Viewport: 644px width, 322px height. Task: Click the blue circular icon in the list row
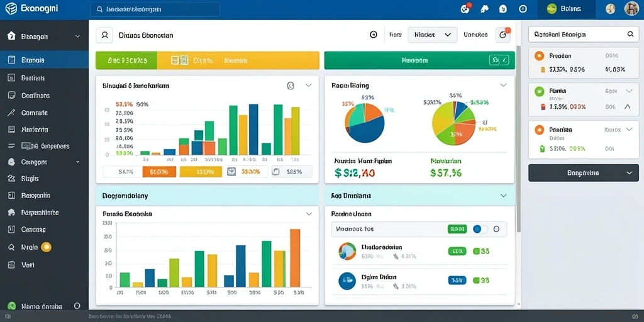347,280
